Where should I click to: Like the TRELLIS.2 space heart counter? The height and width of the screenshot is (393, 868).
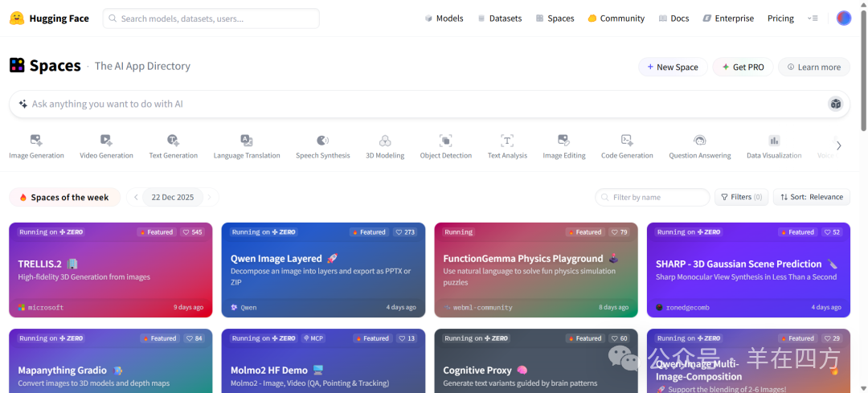193,232
